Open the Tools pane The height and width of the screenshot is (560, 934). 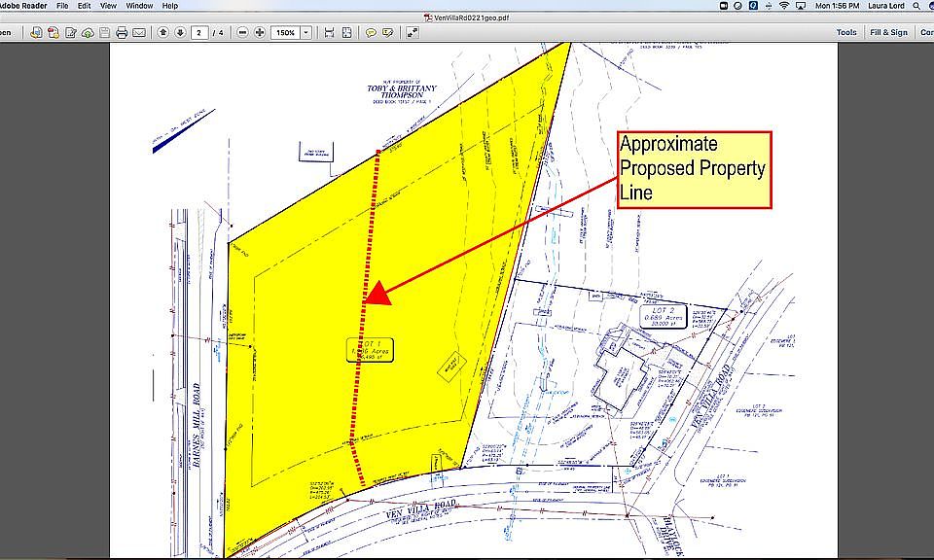pos(846,32)
